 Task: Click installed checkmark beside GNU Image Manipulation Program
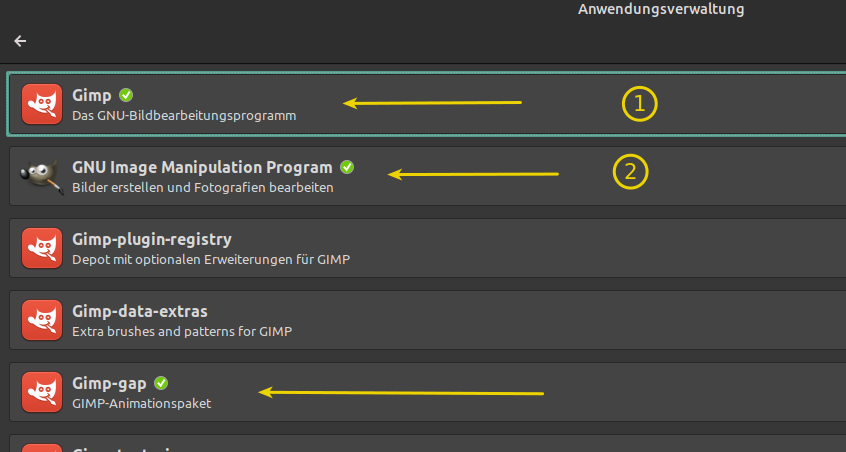coord(347,167)
